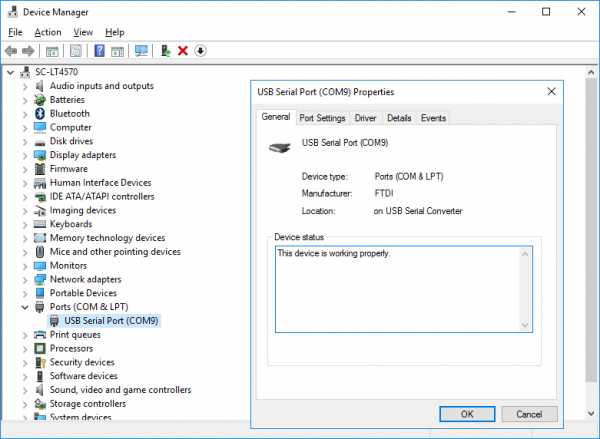Open the Help menu
The image size is (600, 439).
[x=115, y=33]
